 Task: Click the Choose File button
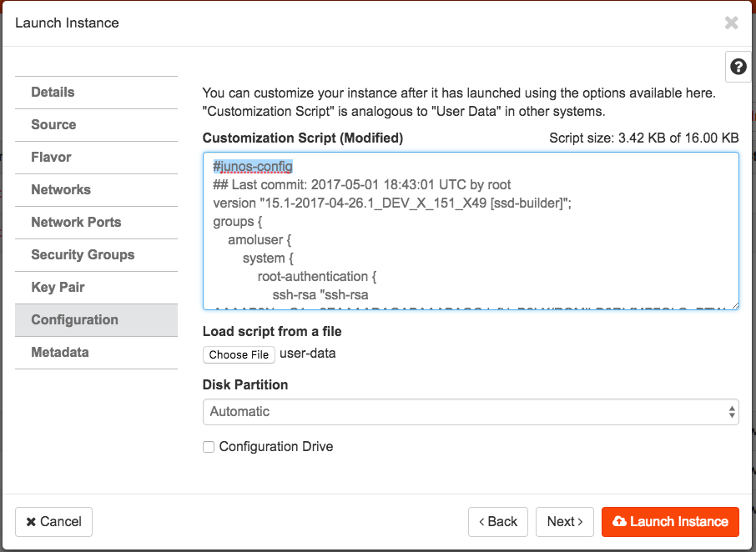click(x=239, y=354)
